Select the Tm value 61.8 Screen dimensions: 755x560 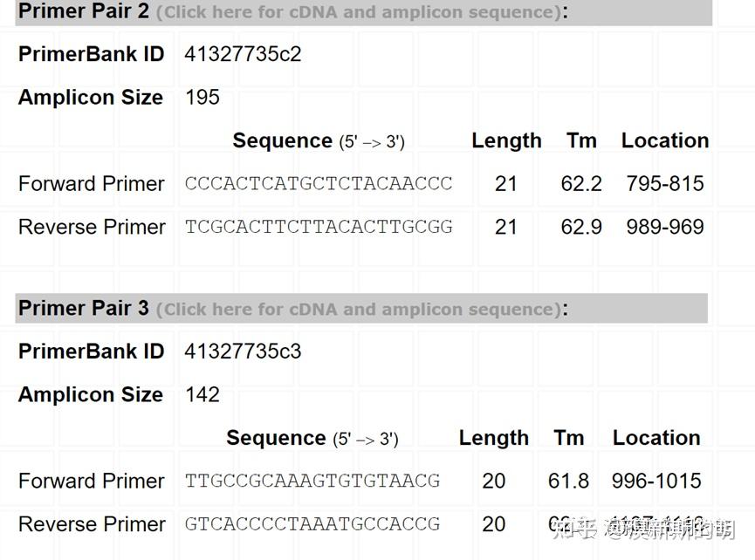569,481
